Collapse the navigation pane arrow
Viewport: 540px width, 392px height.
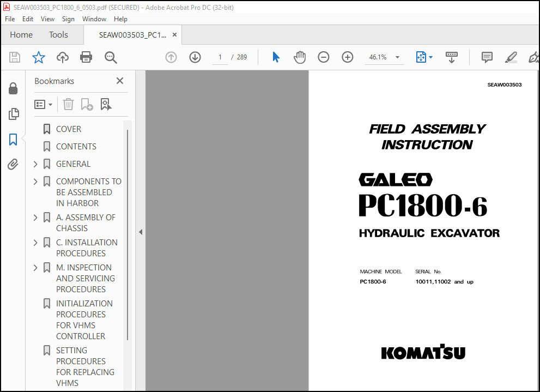(x=141, y=232)
